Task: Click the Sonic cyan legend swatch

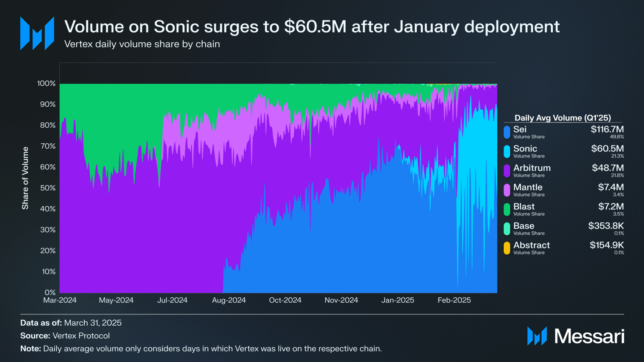Action: 507,152
